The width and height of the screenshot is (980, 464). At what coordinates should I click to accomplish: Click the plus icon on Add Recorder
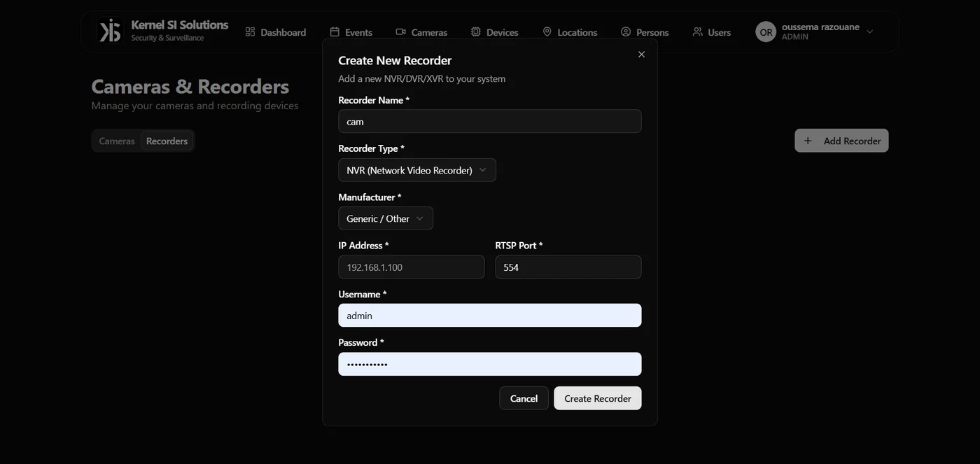808,141
